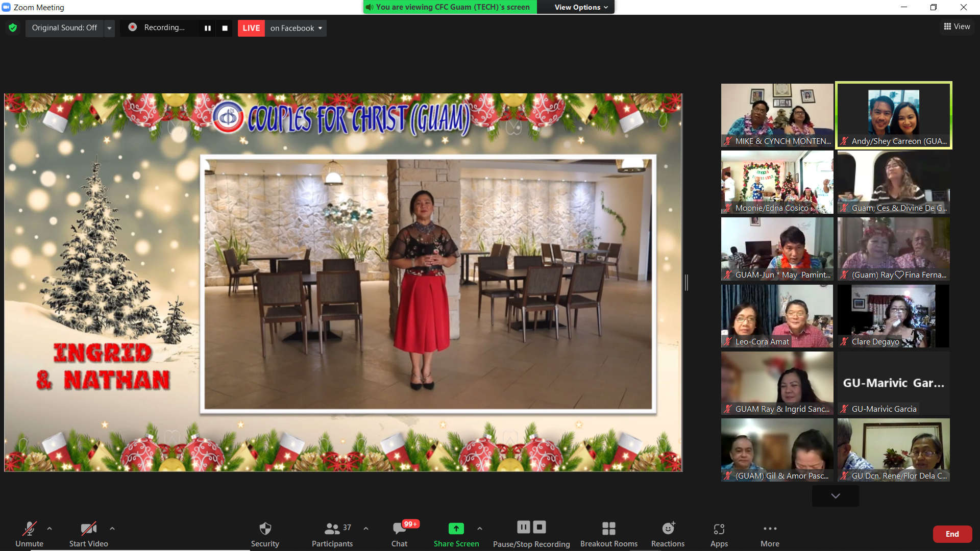Select MIKE & CYNCH MONTEN video tile
Viewport: 980px width, 551px height.
(777, 115)
